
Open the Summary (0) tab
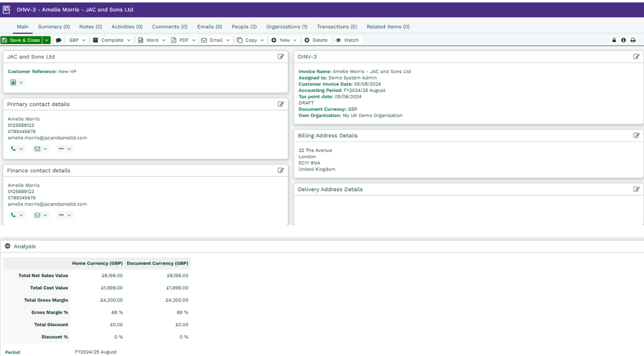54,27
